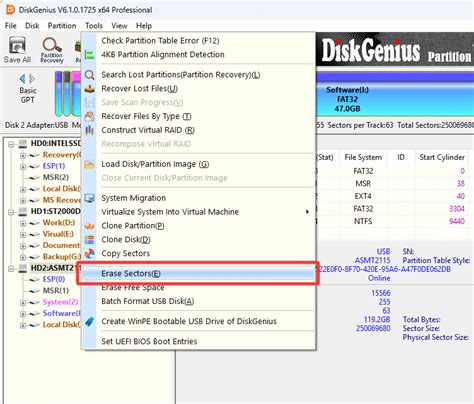474x404 pixels.
Task: Click the Recover Lost Files icon
Action: [89, 89]
